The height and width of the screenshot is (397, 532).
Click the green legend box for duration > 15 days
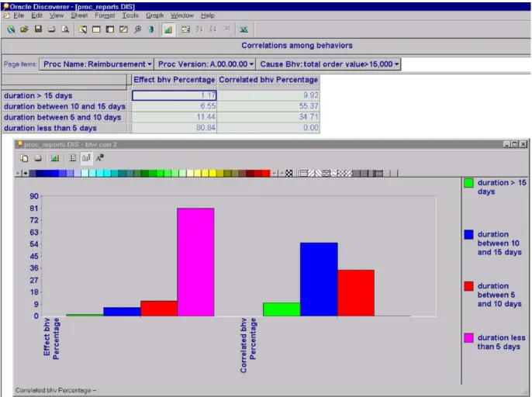(468, 183)
